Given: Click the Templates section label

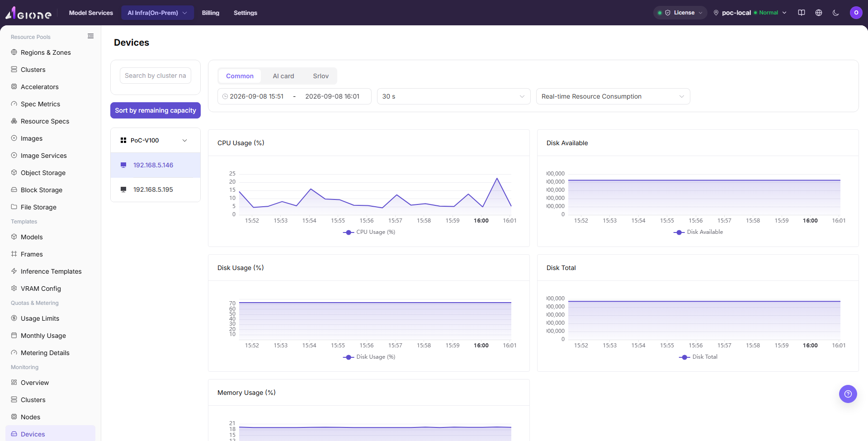Looking at the screenshot, I should 24,222.
